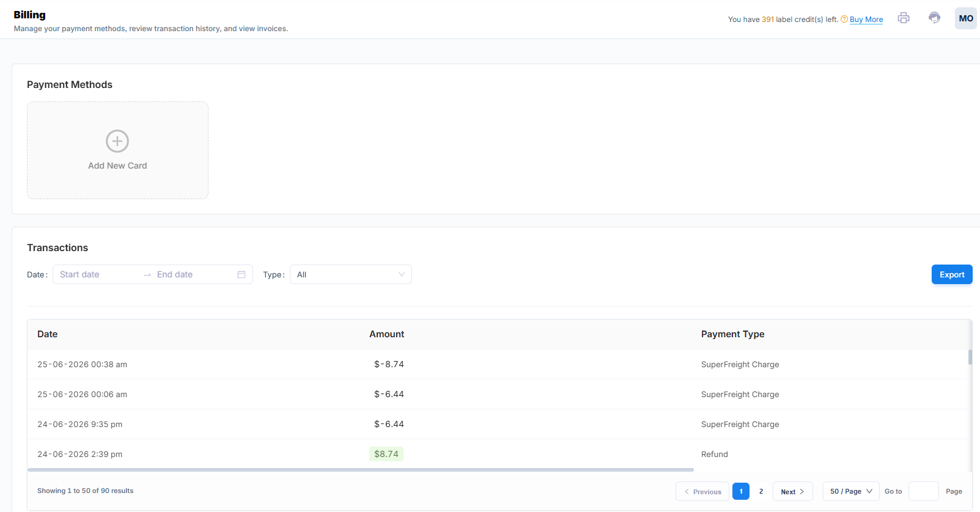Click the label credits help icon

coord(844,19)
